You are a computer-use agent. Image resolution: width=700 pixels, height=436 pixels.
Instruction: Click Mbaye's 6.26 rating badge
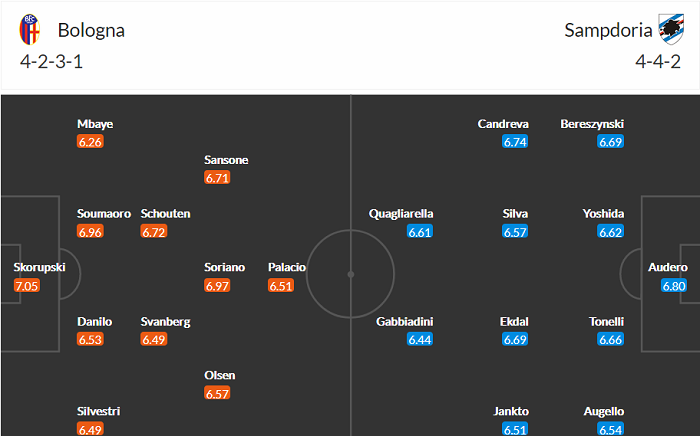click(90, 142)
